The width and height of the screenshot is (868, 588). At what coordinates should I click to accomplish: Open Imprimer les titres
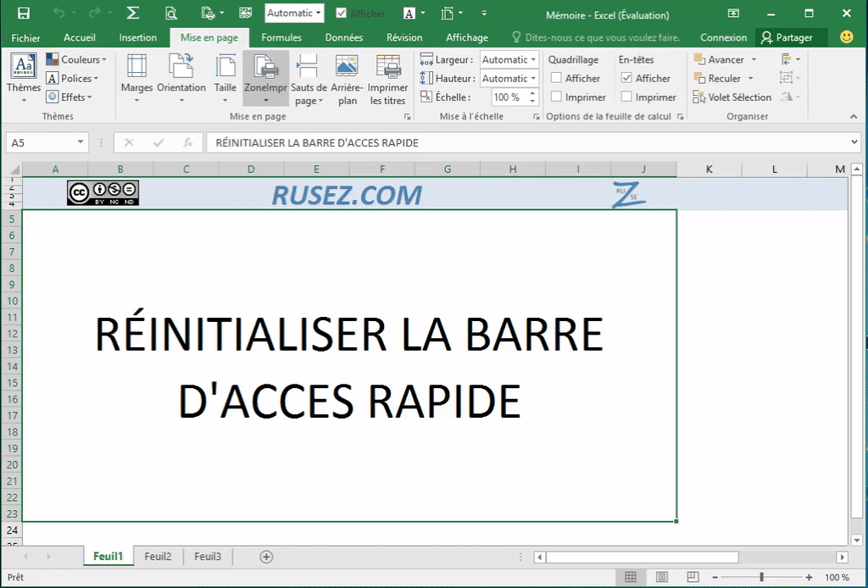point(388,78)
